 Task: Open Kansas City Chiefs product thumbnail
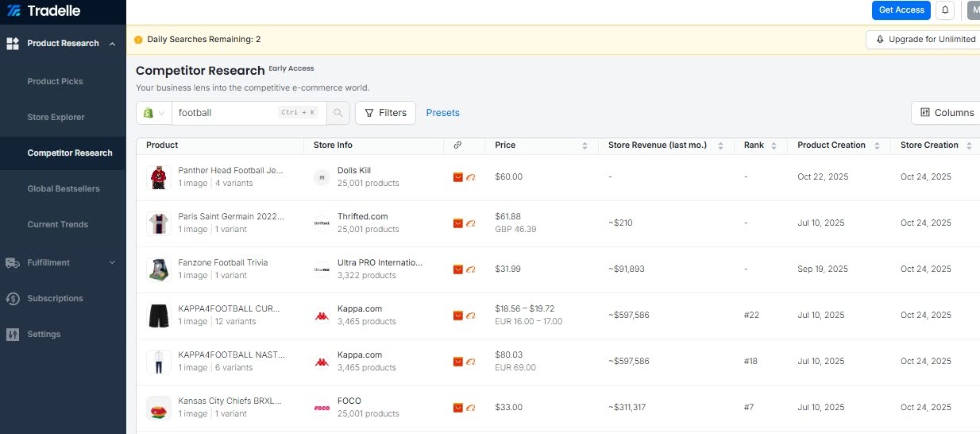pyautogui.click(x=159, y=408)
